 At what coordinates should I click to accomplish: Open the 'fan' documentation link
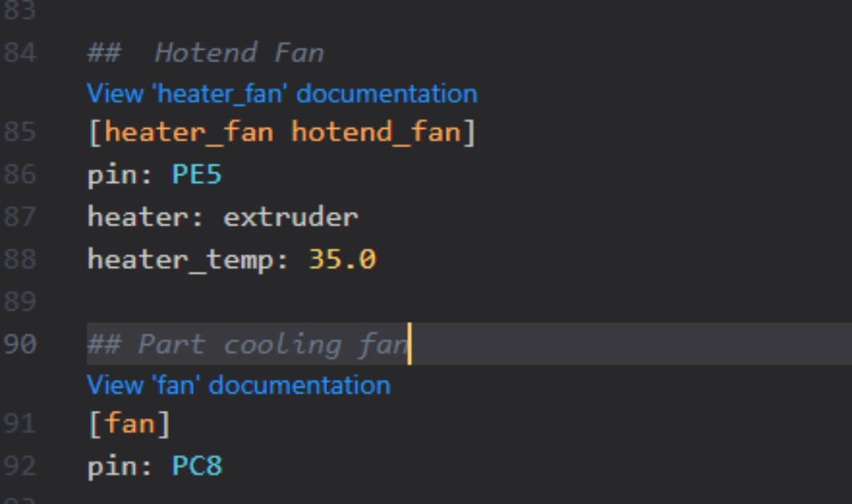coord(239,385)
